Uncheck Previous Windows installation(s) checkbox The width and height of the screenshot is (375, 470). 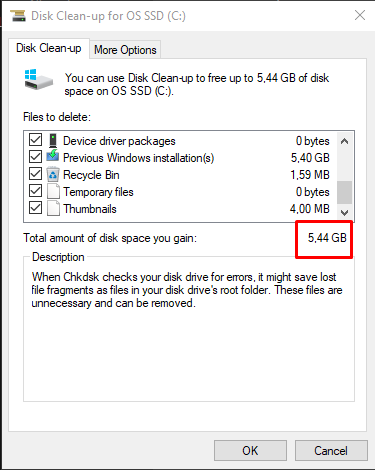(x=35, y=157)
